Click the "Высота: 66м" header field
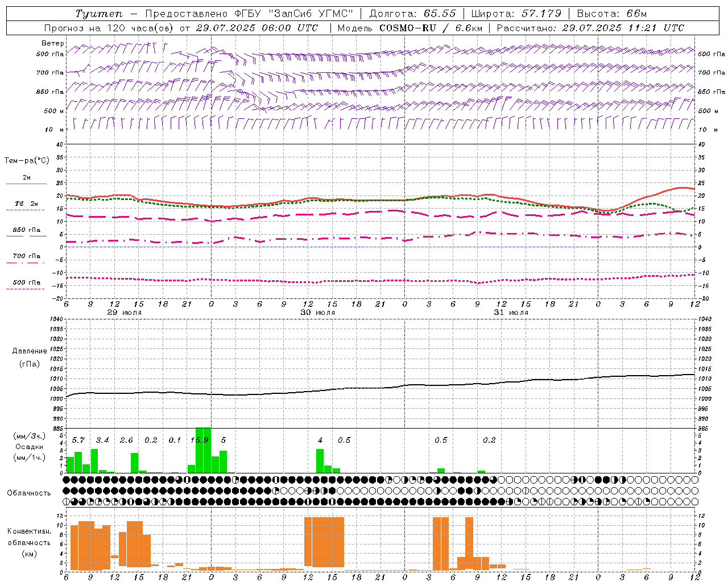Screen dimensions: 728x582 point(612,14)
